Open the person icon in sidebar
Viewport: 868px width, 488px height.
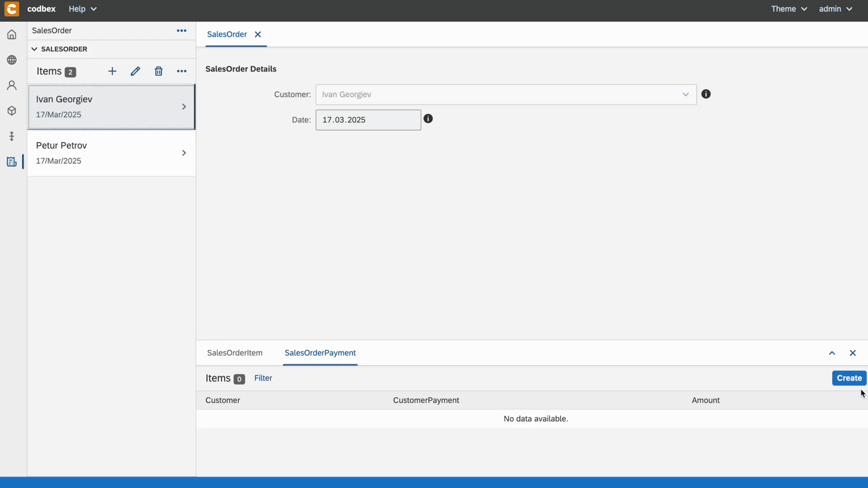[x=12, y=86]
